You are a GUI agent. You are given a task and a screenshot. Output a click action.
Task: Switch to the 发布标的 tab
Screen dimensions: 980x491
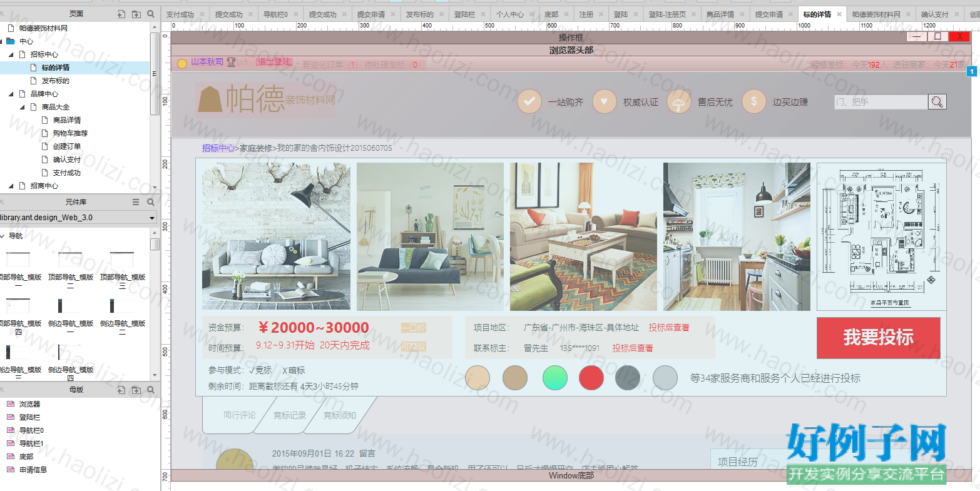pyautogui.click(x=420, y=14)
